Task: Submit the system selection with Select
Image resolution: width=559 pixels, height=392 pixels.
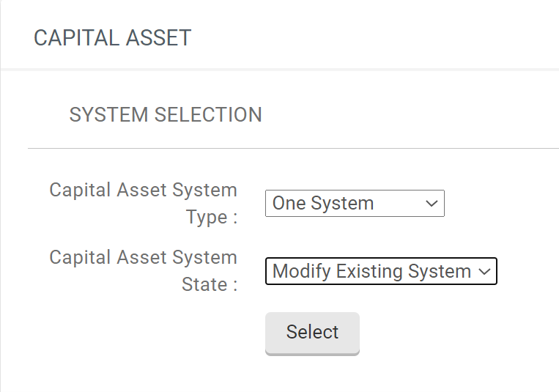Action: (312, 333)
